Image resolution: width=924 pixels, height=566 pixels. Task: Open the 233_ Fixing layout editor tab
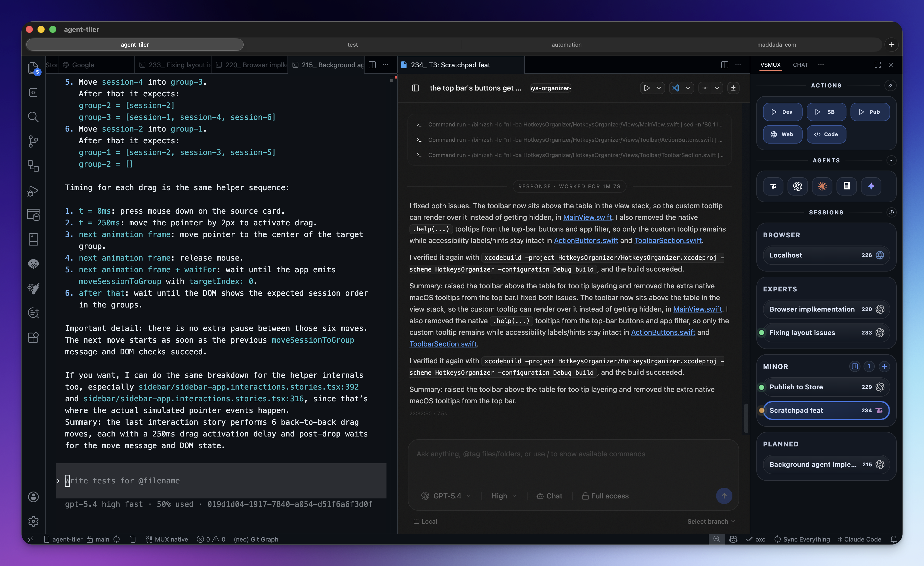173,65
